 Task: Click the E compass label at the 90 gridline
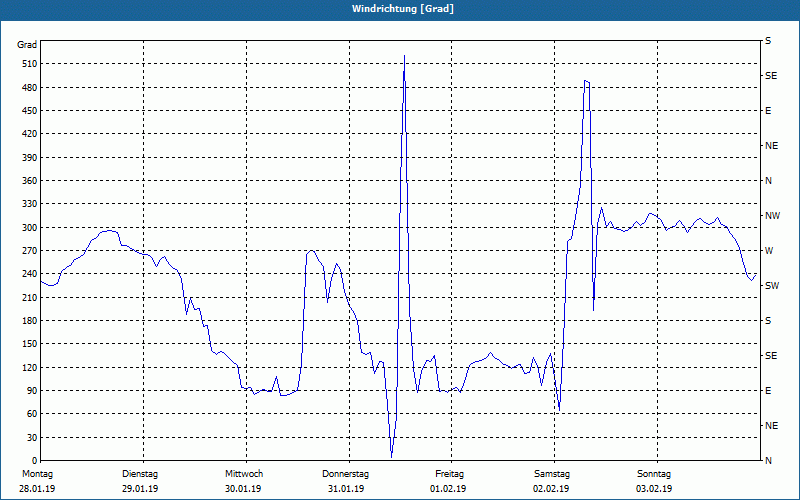(x=768, y=391)
